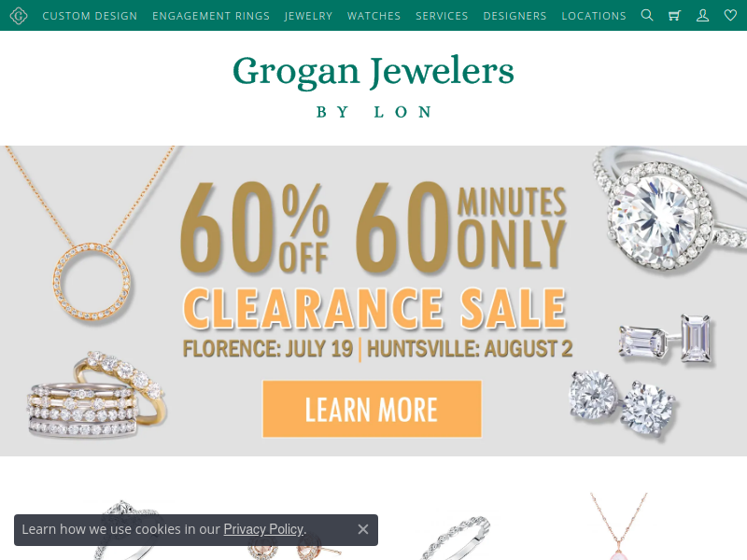
Task: Open the user account icon
Action: coord(703,16)
